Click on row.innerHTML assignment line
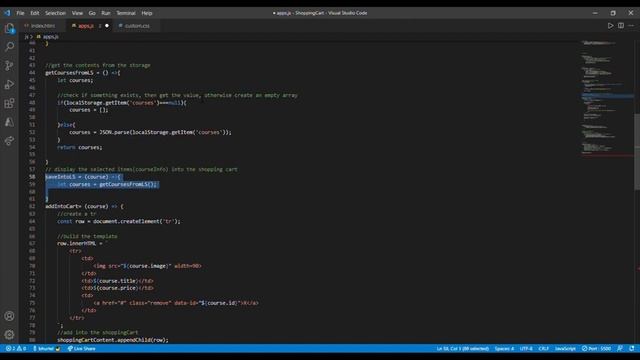 pyautogui.click(x=82, y=243)
